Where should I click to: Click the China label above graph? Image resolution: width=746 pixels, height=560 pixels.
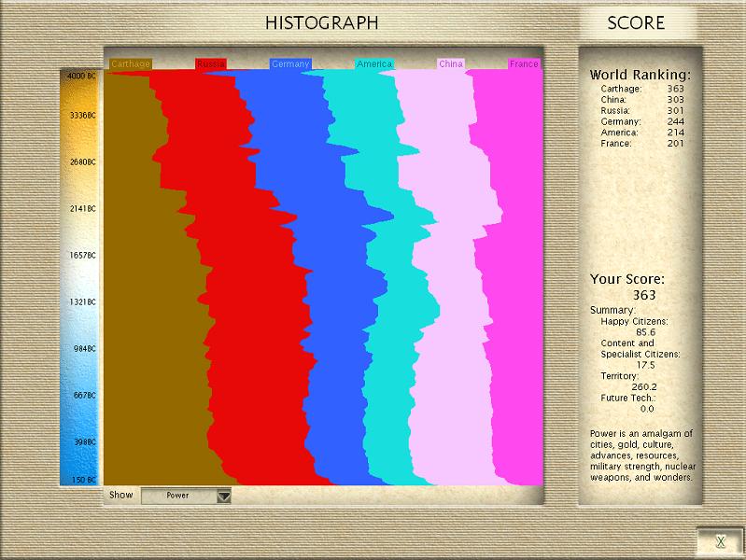(x=451, y=64)
